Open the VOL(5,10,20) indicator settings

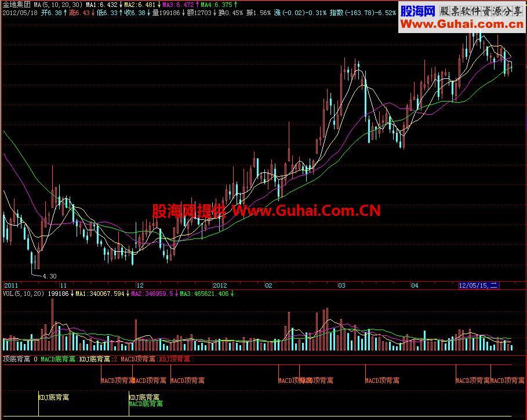23,294
